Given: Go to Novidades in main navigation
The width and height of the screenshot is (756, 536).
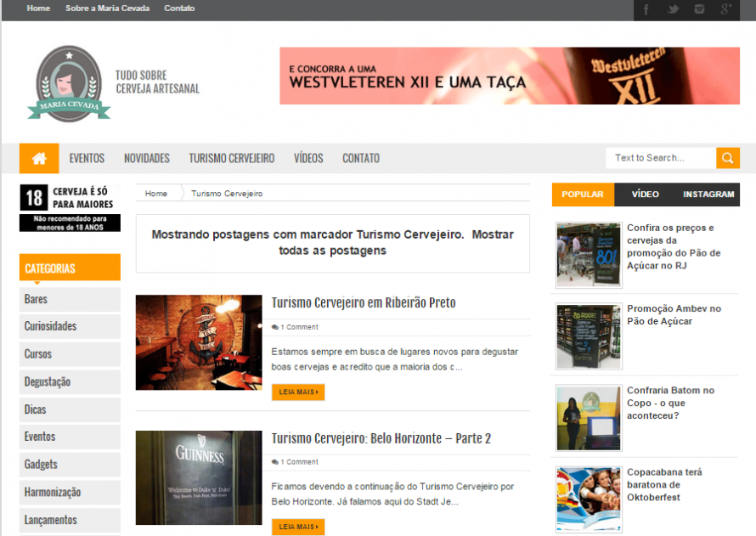Looking at the screenshot, I should (x=147, y=158).
